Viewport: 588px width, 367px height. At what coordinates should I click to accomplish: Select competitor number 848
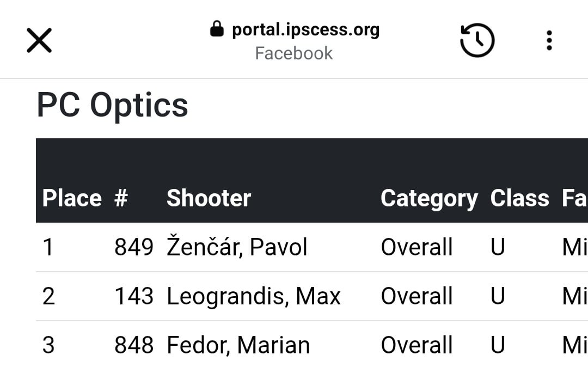pos(134,345)
